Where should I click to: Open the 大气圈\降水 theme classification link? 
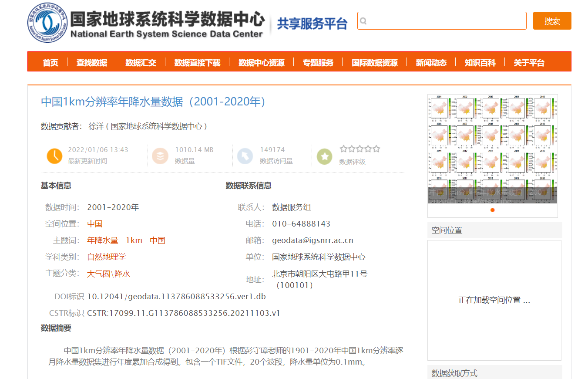[x=108, y=274]
